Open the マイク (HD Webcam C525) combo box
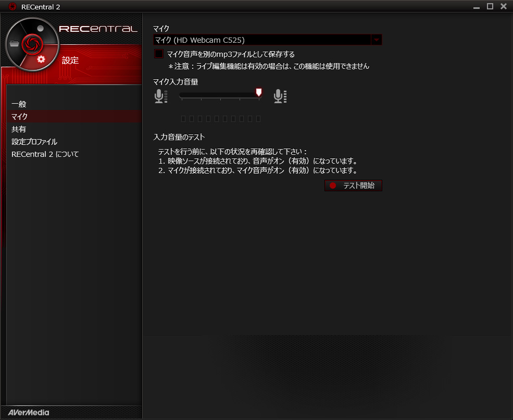 pos(267,40)
